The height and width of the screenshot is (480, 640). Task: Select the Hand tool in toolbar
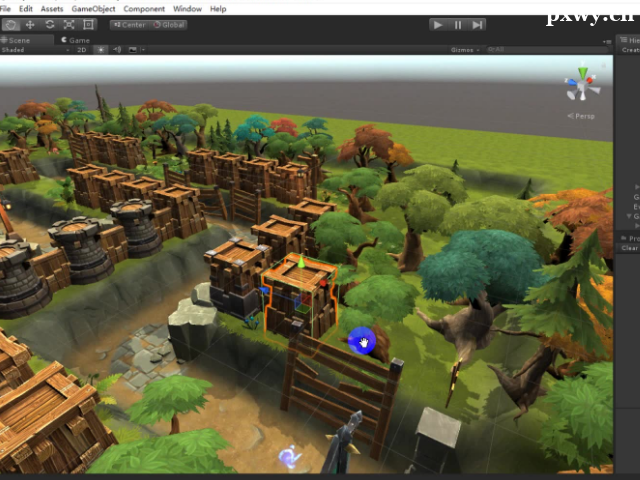tap(10, 24)
